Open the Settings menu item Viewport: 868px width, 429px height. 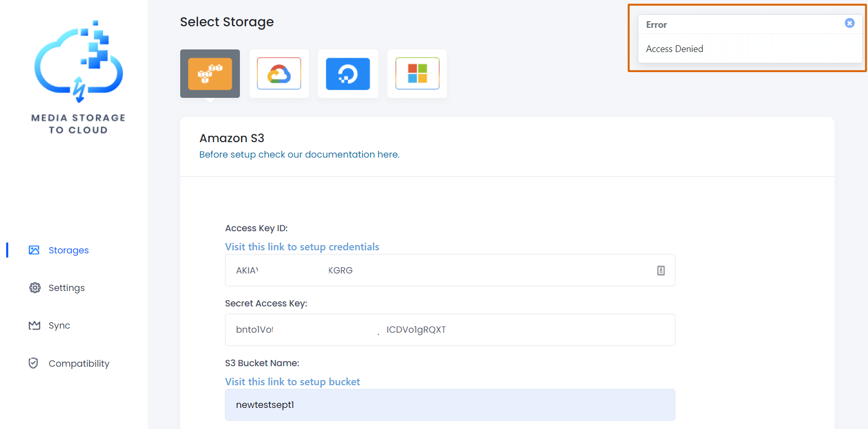(66, 288)
